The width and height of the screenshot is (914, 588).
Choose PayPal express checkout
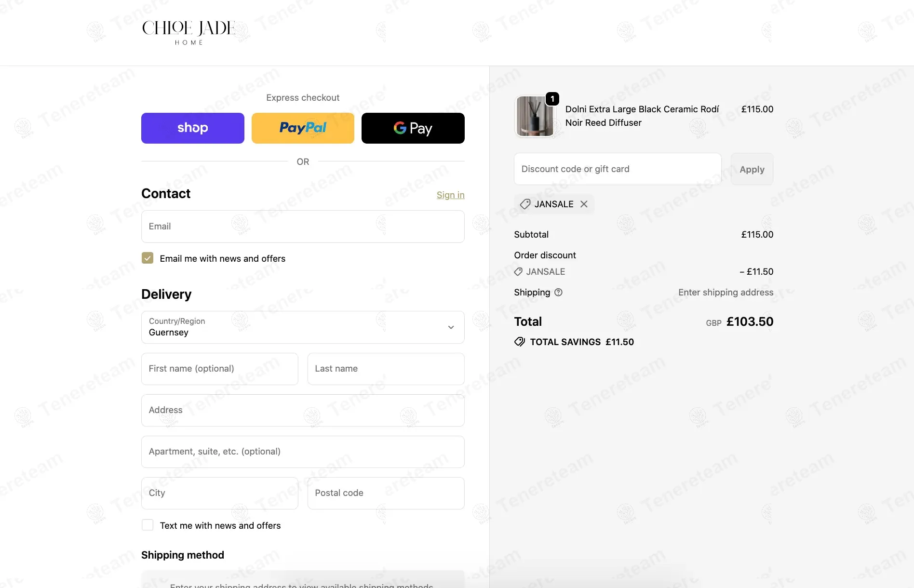pyautogui.click(x=303, y=128)
